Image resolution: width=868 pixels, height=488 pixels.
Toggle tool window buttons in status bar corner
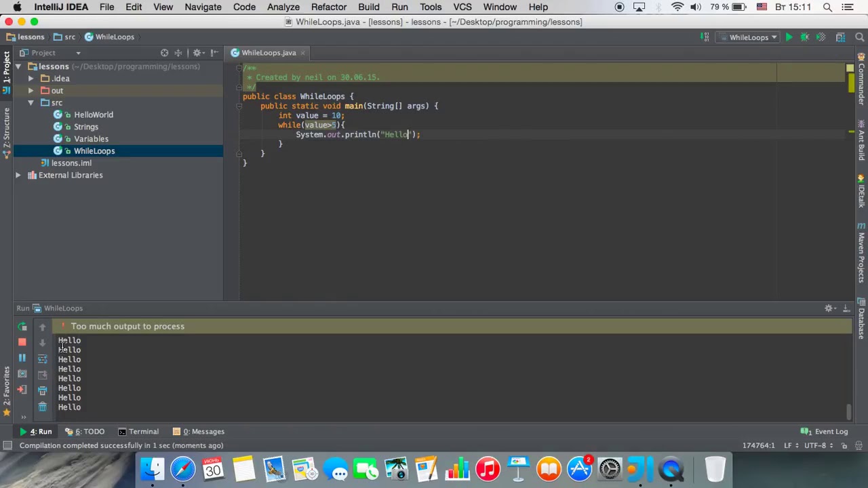point(7,446)
